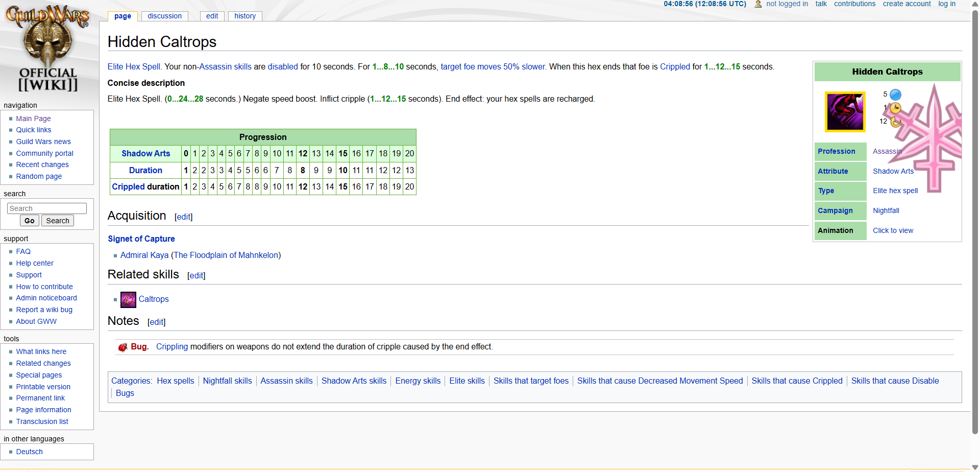Select the page tab
This screenshot has height=472, width=980.
[122, 16]
